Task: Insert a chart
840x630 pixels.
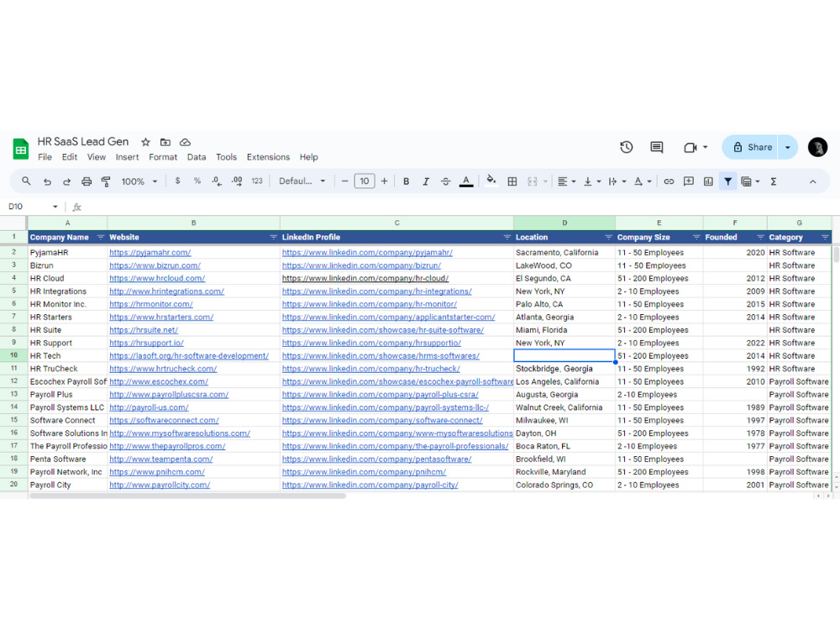Action: (x=708, y=181)
